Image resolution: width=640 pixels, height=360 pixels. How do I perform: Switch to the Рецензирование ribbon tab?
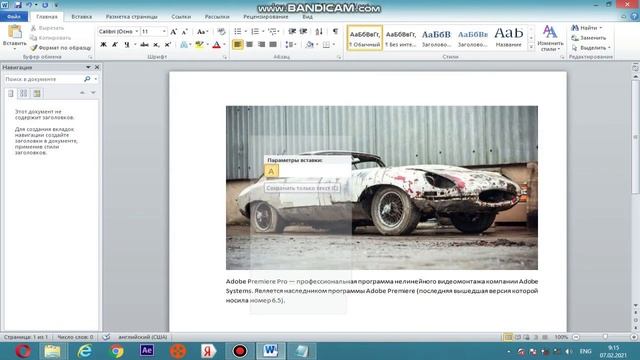click(266, 17)
